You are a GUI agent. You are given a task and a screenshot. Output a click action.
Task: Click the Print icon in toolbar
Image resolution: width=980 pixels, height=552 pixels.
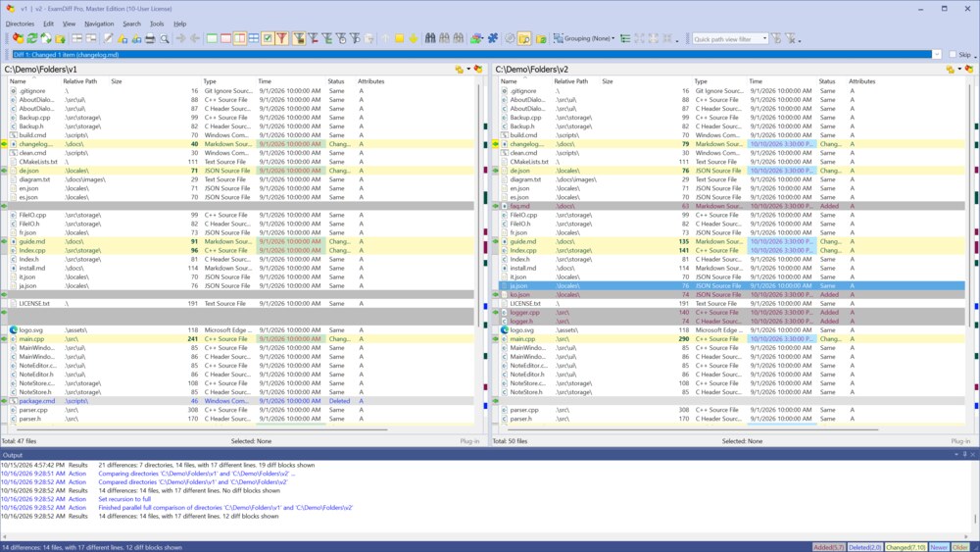coord(150,39)
